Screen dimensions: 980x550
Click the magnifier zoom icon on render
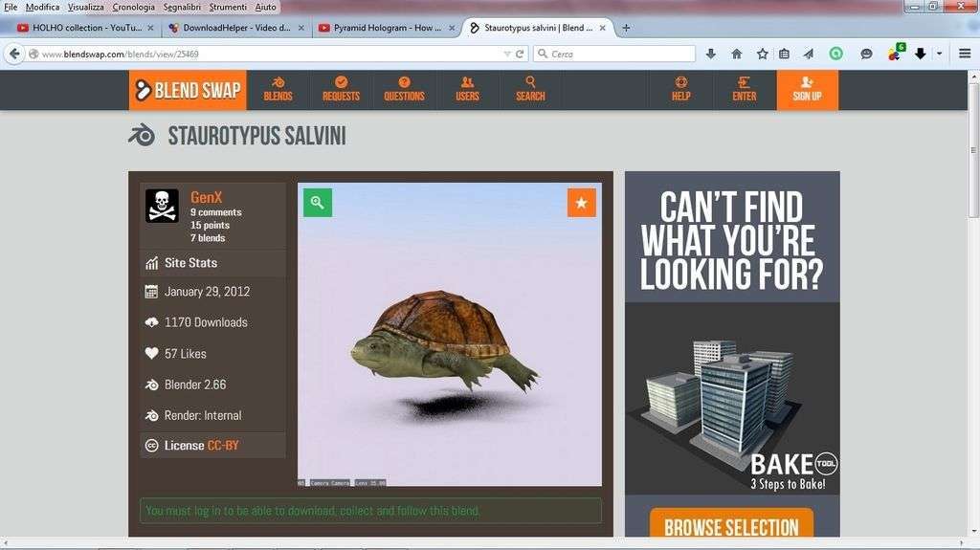click(x=318, y=203)
